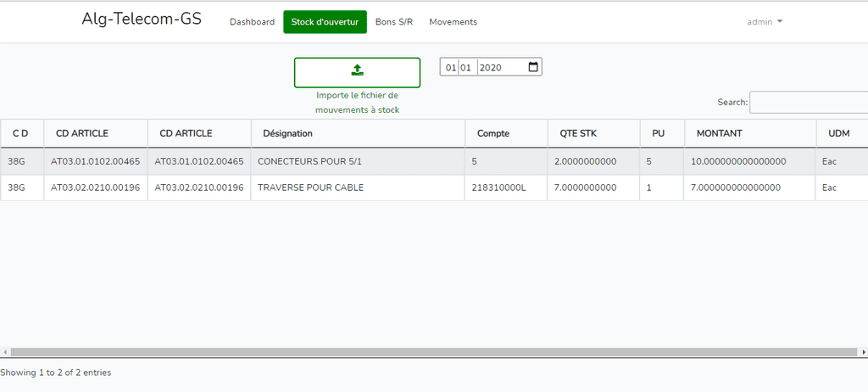Open the Dashboard menu item
Screen dimensions: 868x392
[x=252, y=21]
